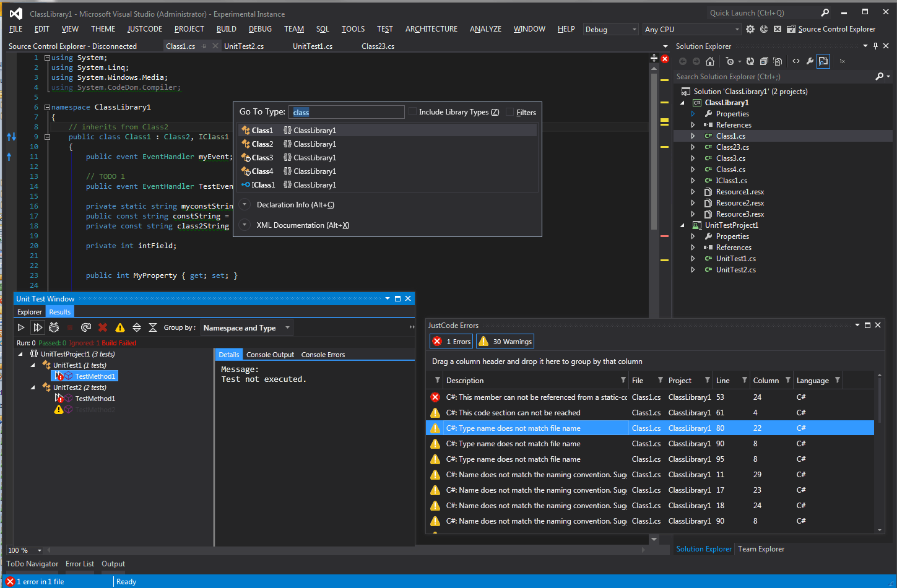Open Console Output tab
Image resolution: width=897 pixels, height=588 pixels.
[270, 355]
